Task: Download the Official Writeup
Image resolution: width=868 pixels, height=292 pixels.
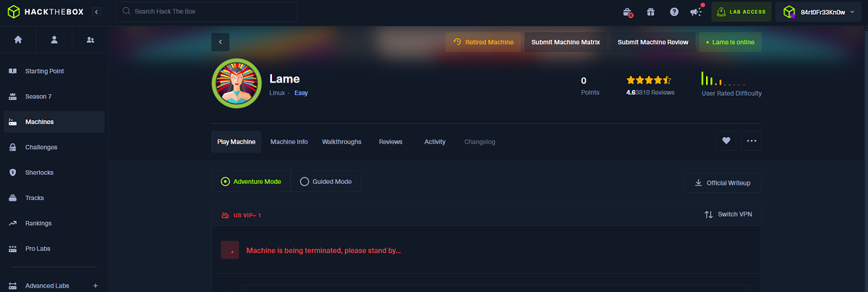Action: [723, 183]
